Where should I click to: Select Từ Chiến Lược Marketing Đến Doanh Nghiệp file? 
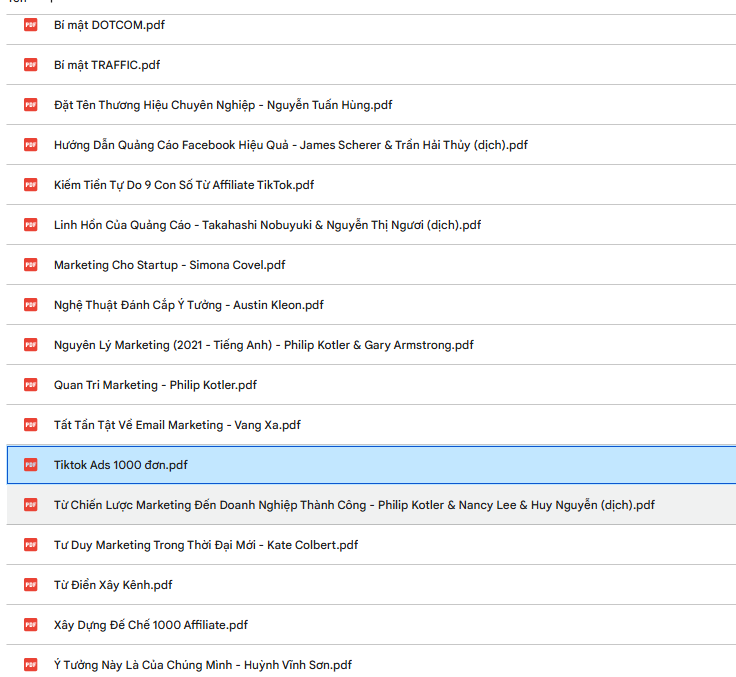[354, 505]
